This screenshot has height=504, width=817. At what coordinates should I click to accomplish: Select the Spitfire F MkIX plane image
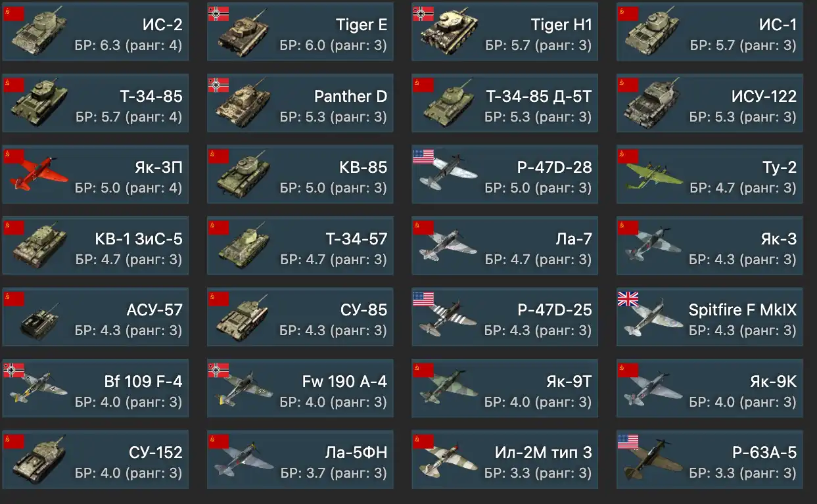(x=654, y=319)
